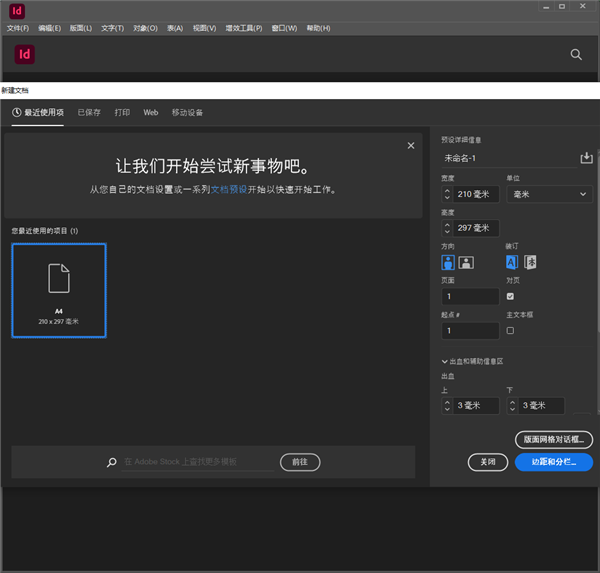Click the save preset icon next to 未命名-1
The width and height of the screenshot is (600, 573).
(586, 158)
